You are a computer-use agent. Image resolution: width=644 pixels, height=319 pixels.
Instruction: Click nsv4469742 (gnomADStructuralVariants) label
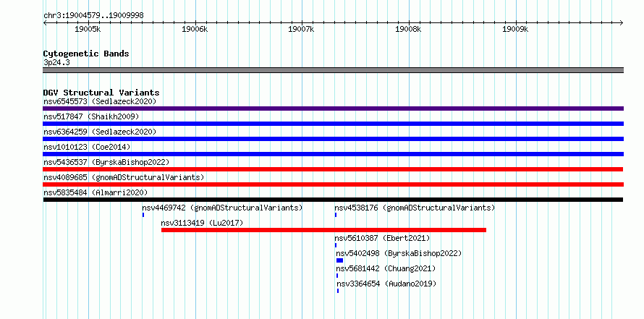click(x=222, y=208)
